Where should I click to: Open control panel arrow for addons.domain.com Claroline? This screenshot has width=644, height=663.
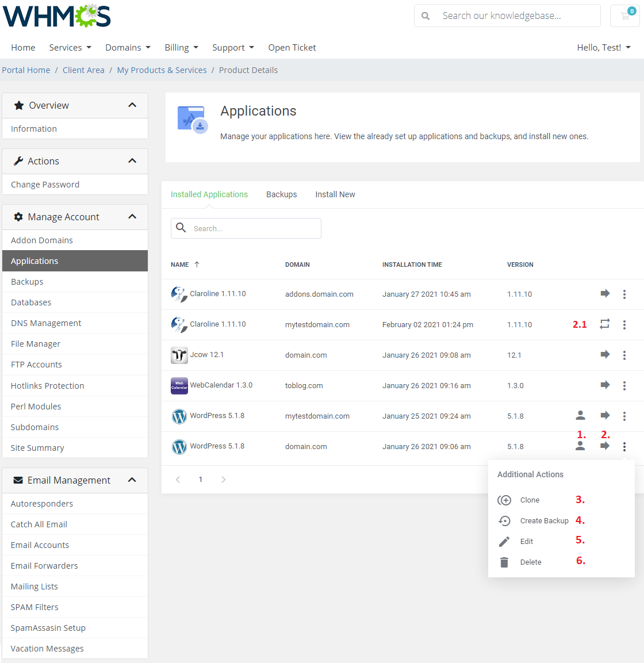(605, 293)
